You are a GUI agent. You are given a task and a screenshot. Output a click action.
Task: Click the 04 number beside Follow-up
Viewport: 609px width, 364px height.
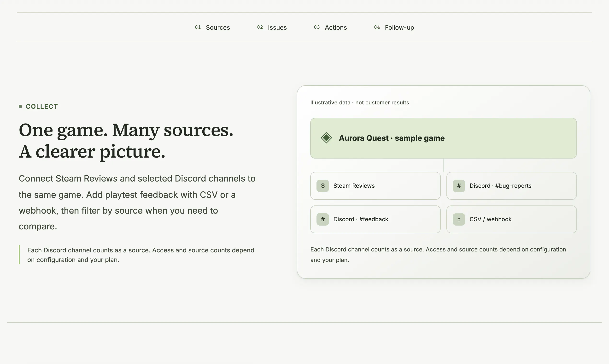(x=377, y=27)
